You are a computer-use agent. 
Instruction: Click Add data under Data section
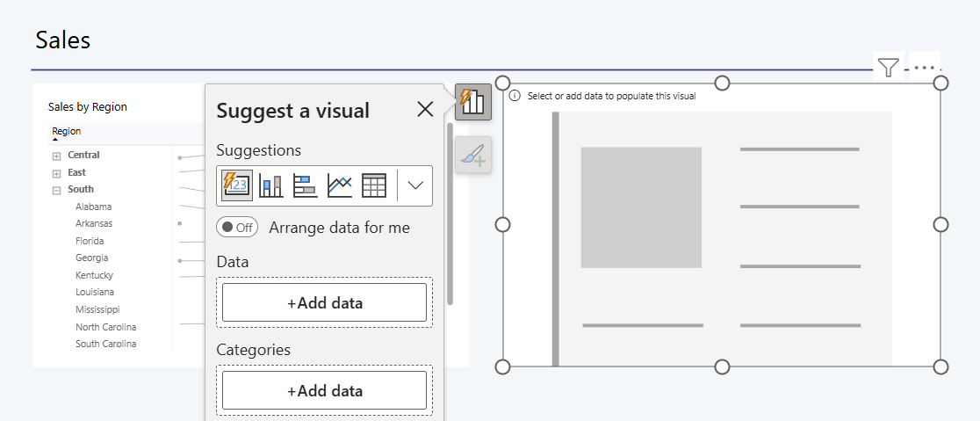point(324,302)
